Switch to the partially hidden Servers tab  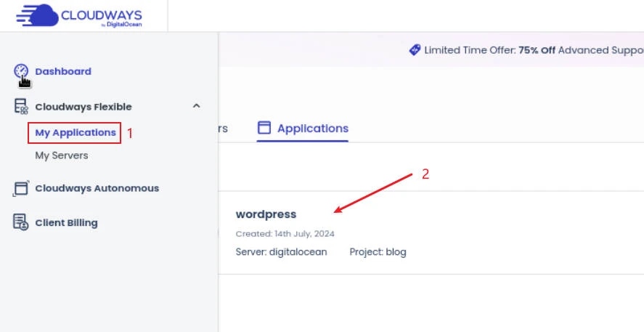pyautogui.click(x=222, y=129)
